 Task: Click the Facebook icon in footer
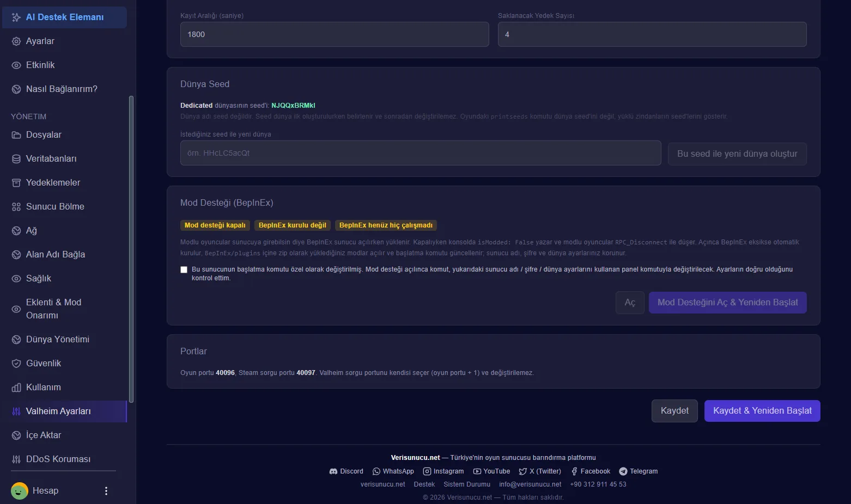point(574,471)
